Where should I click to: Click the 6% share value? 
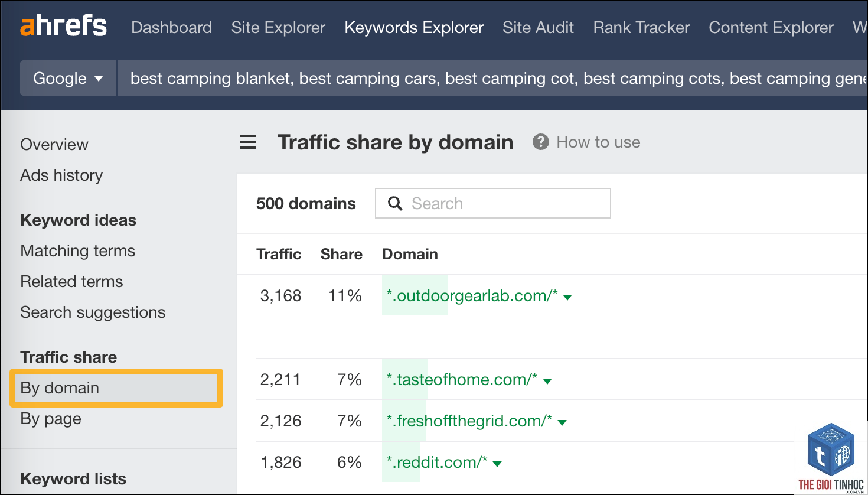point(350,463)
